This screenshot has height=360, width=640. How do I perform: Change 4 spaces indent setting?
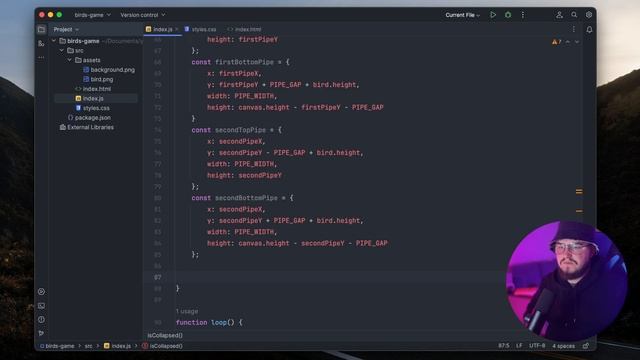[x=563, y=346]
